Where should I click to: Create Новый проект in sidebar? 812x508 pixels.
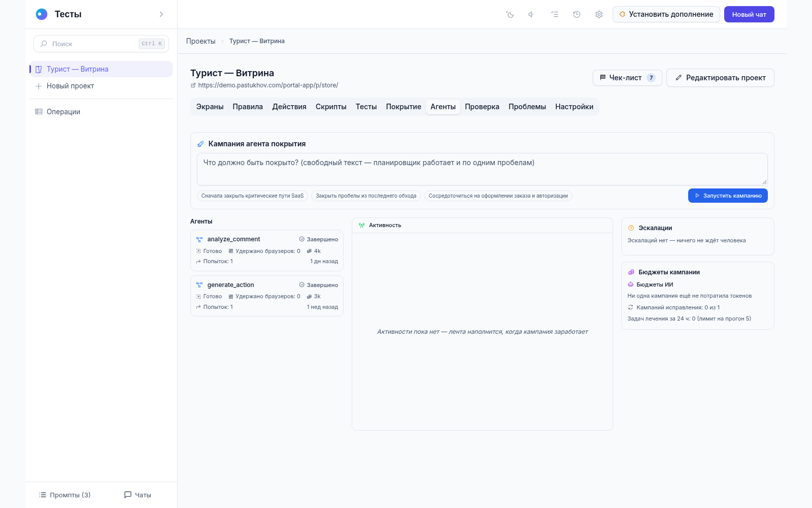pyautogui.click(x=101, y=86)
